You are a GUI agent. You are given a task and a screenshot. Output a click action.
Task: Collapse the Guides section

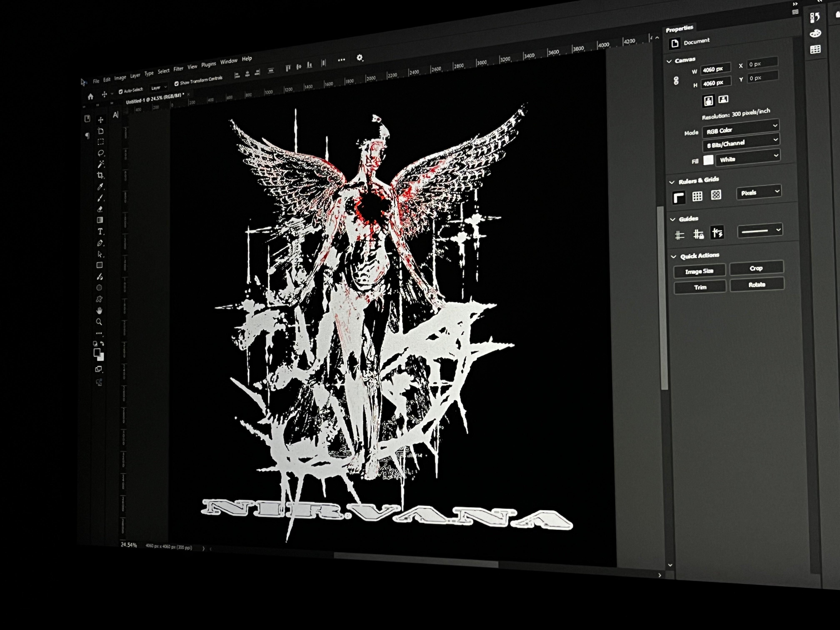pos(672,220)
